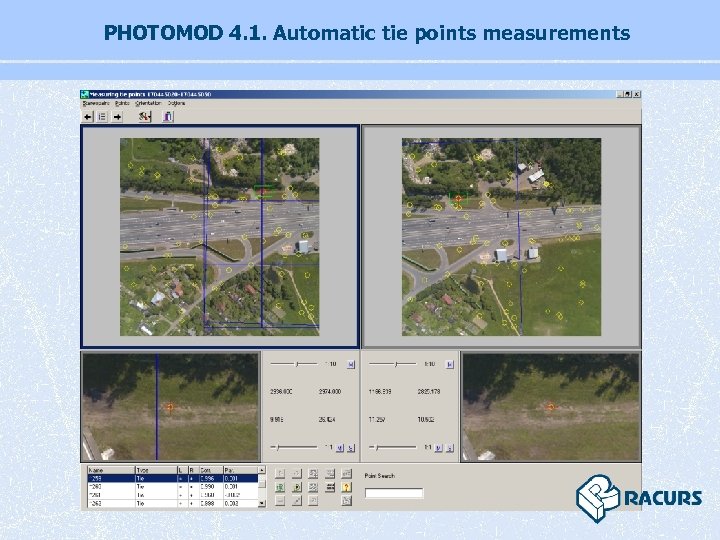
Task: Click the last icon below the help icon
Action: [347, 501]
